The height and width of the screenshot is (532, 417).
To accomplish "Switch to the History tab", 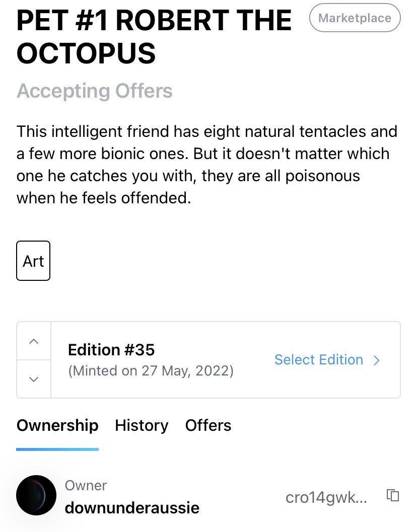I will click(142, 425).
